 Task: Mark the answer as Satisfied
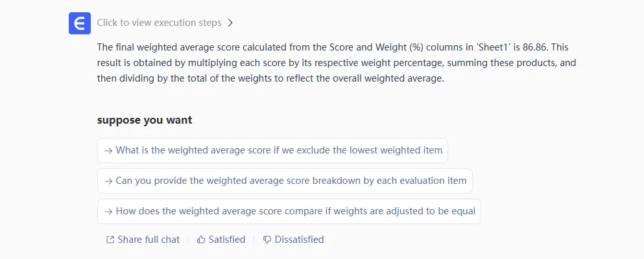[227, 240]
